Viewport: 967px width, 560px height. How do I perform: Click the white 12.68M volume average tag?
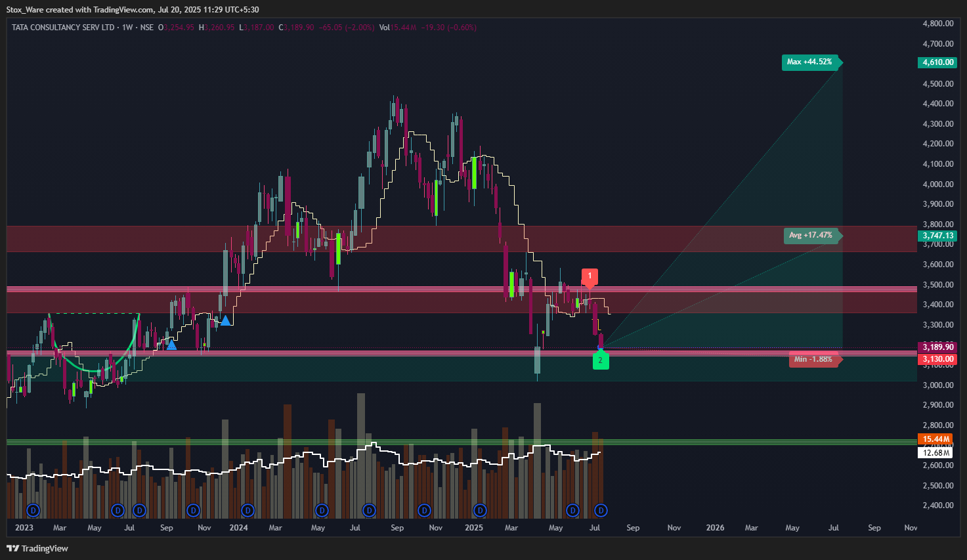click(x=935, y=452)
